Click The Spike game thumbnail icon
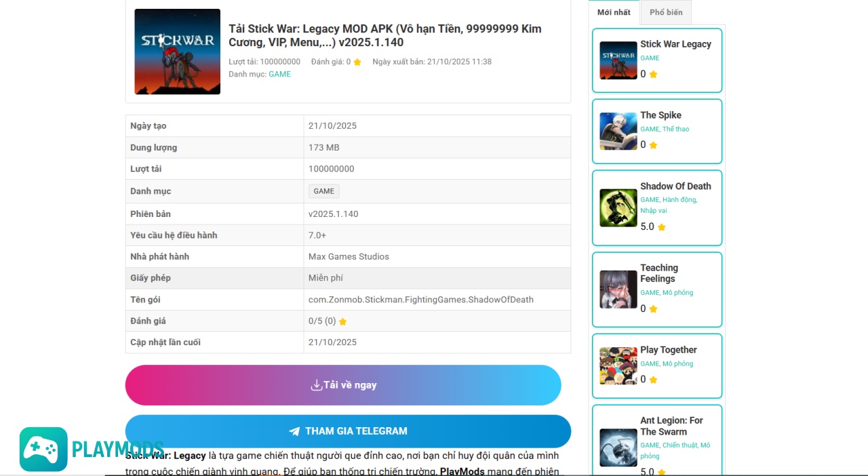 click(618, 131)
